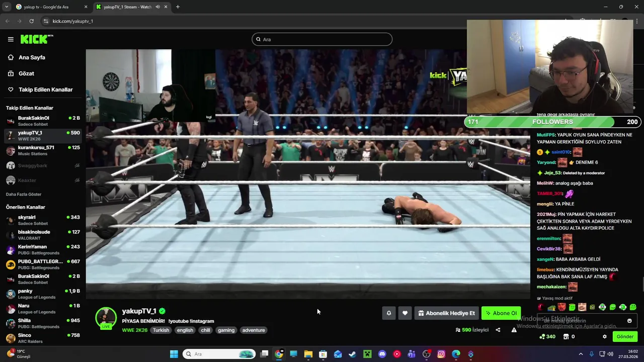The image size is (644, 362).
Task: Open Steam from the taskbar
Action: [352, 354]
